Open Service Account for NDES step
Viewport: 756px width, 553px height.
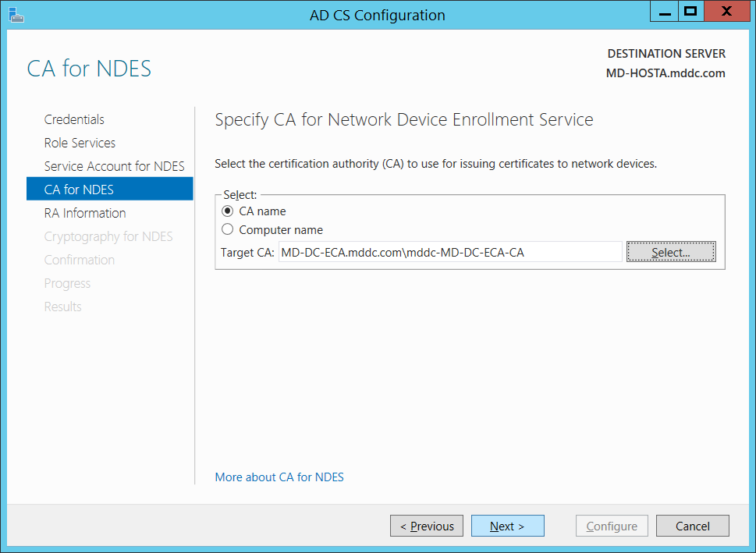tap(114, 166)
